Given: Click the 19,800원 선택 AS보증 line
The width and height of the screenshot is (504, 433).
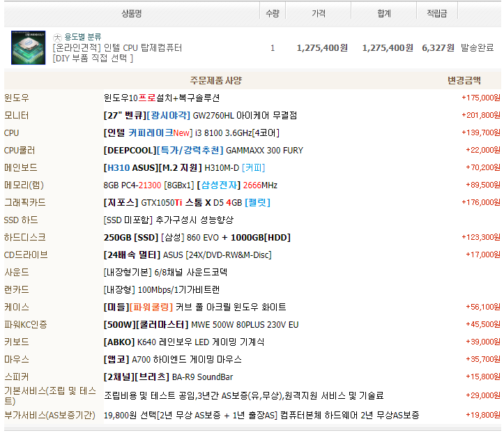Looking at the screenshot, I should [x=261, y=416].
